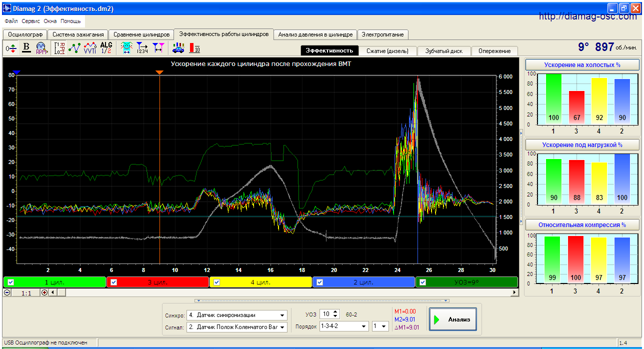Click the red bar with 10 icon
The width and height of the screenshot is (644, 349).
click(x=194, y=48)
